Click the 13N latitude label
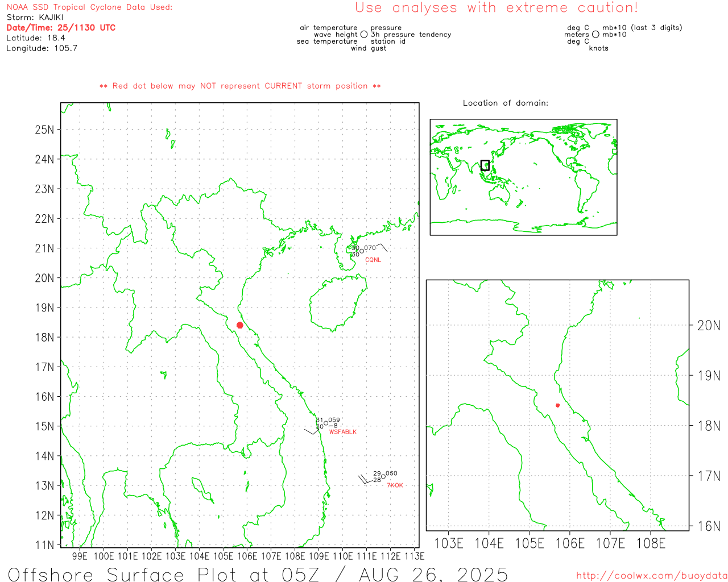 pos(45,486)
